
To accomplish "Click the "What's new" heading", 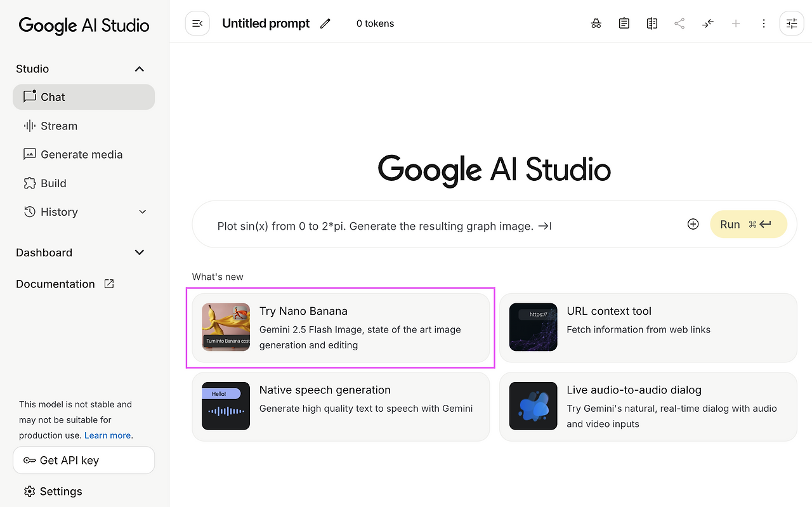I will (x=218, y=277).
